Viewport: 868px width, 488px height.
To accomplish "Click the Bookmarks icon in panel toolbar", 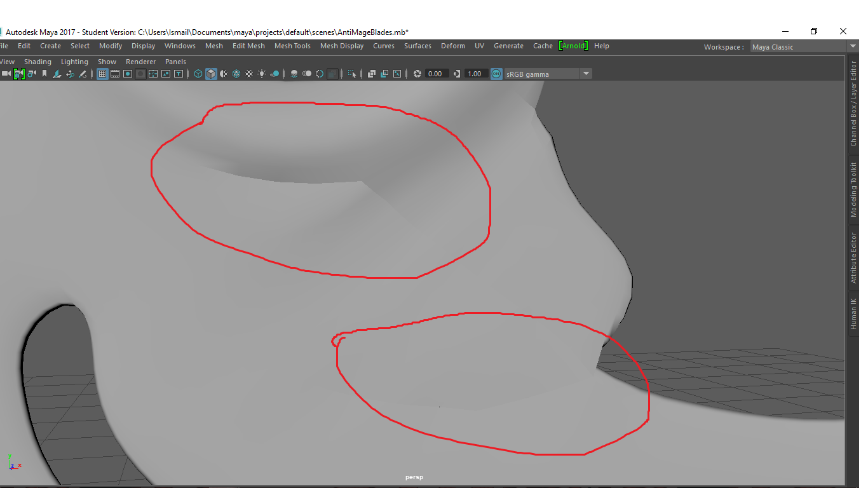I will coord(44,74).
